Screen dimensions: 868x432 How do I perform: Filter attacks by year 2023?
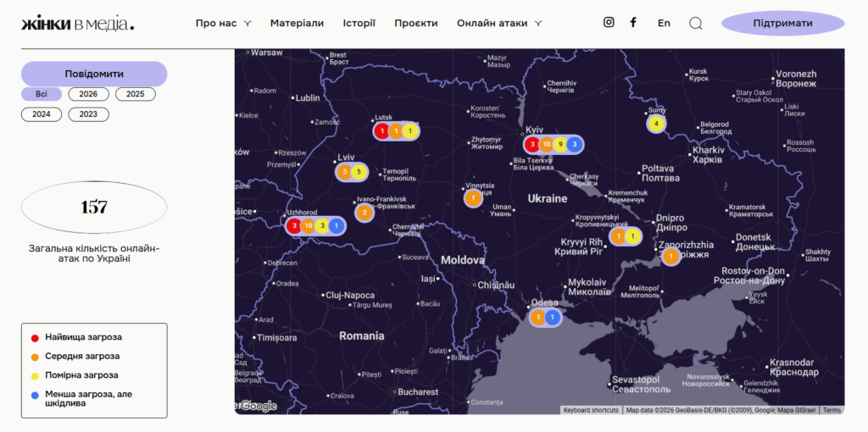tap(88, 114)
